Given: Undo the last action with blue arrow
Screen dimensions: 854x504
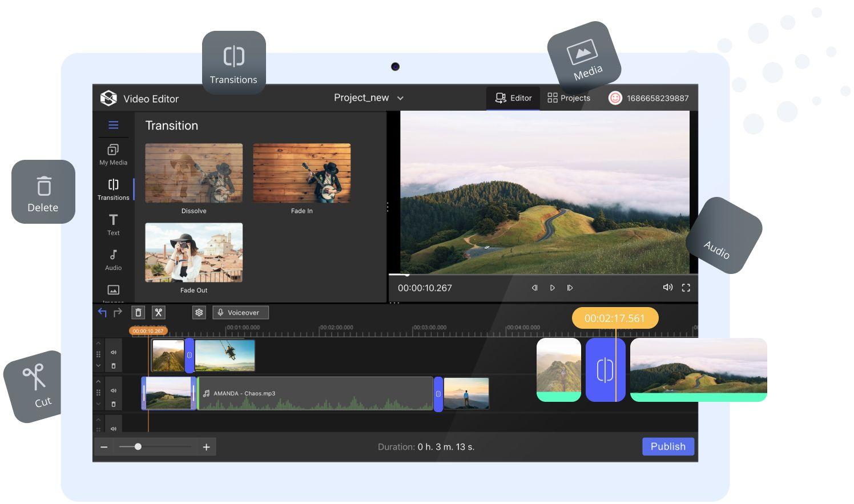Looking at the screenshot, I should click(x=102, y=312).
